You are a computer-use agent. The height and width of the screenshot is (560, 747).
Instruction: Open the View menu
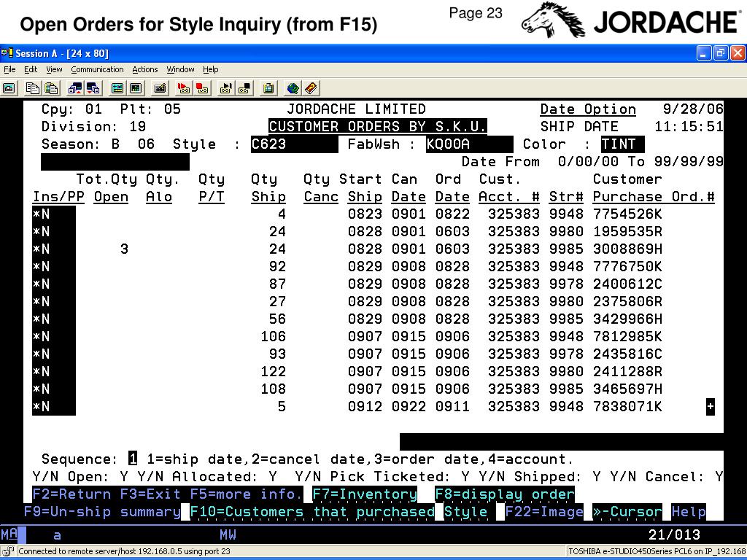click(x=54, y=69)
